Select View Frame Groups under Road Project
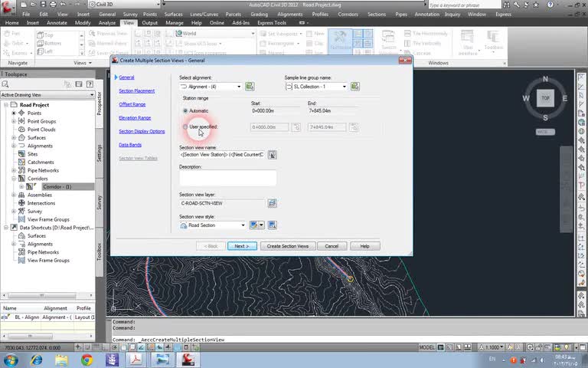 point(48,220)
